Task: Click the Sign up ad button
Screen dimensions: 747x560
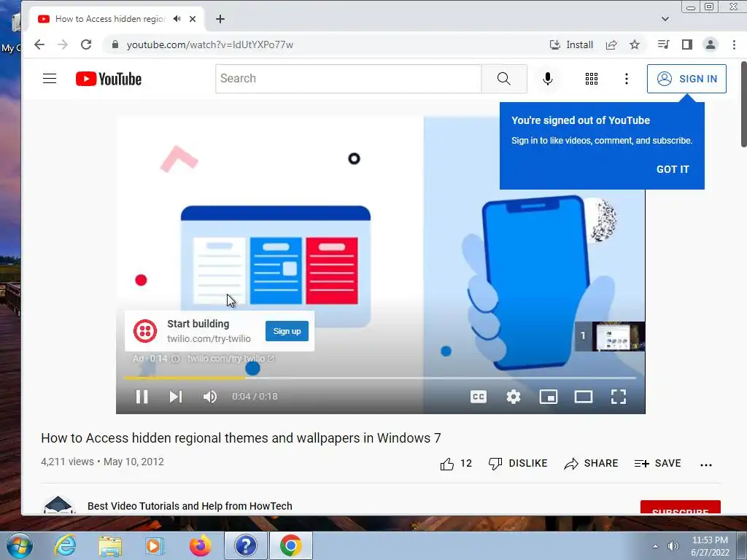Action: pyautogui.click(x=287, y=331)
